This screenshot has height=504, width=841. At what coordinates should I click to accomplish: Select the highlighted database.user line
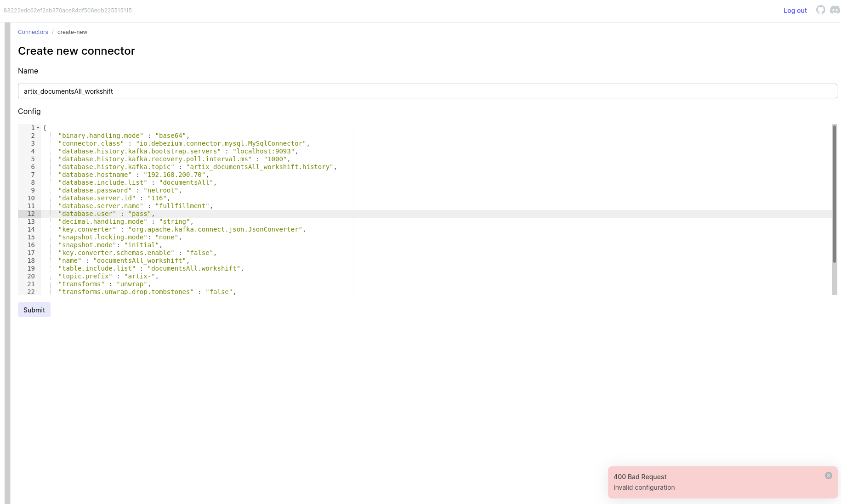106,214
